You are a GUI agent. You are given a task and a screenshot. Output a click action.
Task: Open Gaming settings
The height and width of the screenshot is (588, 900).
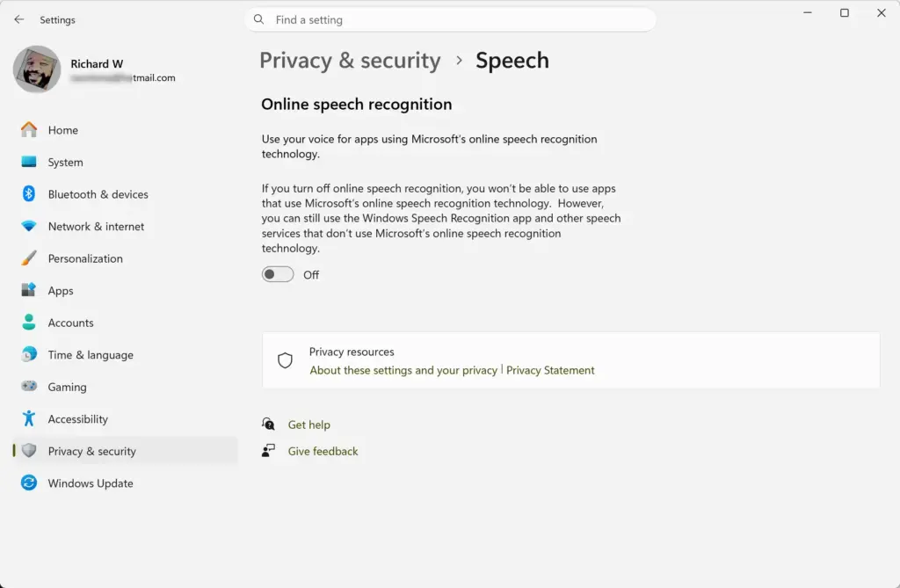pos(125,387)
